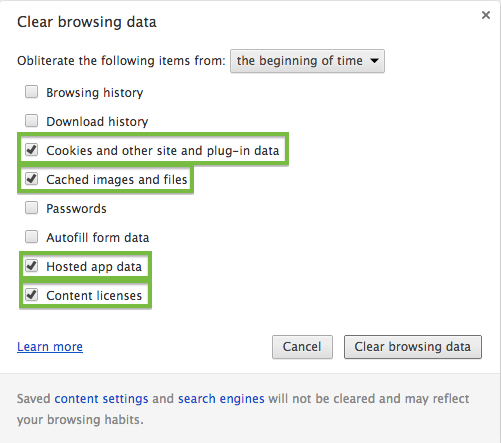Close the Clear browsing data dialog
Viewport: 501px width, 443px height.
(x=486, y=15)
